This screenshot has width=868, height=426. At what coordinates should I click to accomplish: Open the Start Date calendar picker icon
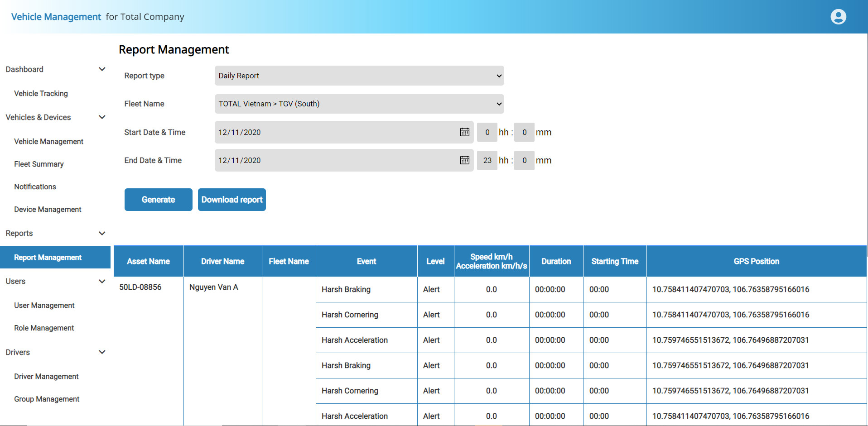pos(464,132)
